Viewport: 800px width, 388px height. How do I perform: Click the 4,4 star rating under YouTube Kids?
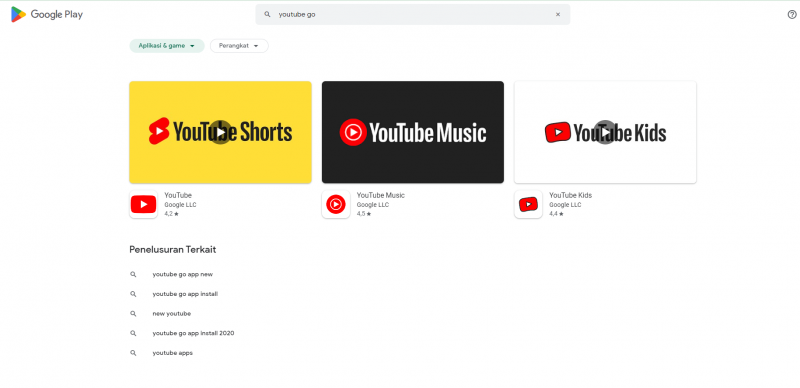[556, 214]
